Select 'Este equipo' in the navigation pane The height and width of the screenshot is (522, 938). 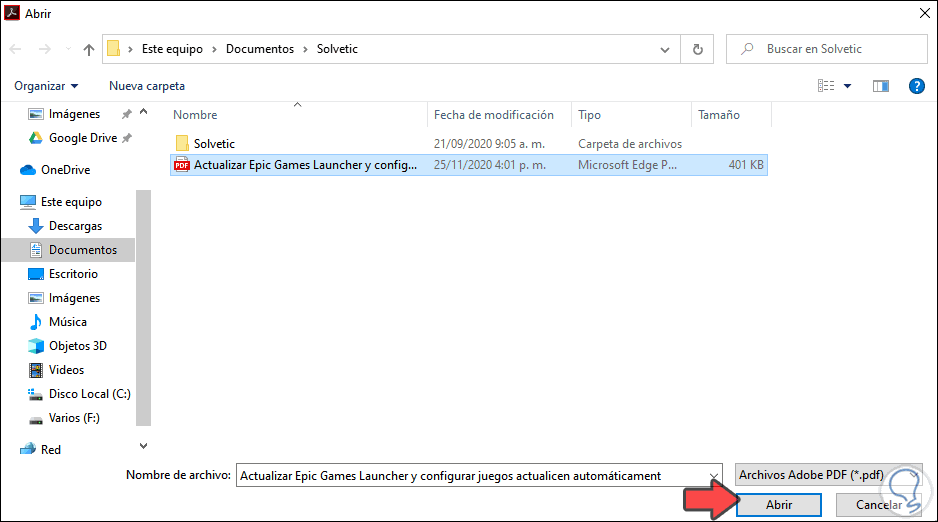[71, 202]
